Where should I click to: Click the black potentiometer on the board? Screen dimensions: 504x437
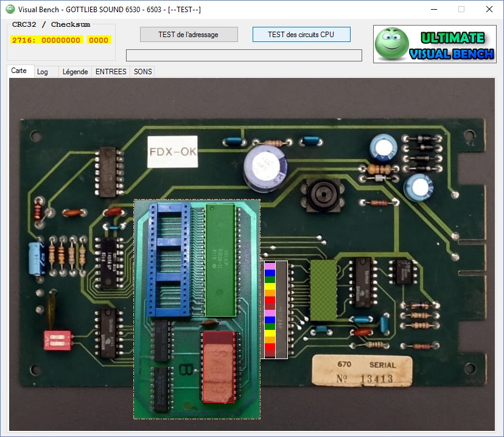[323, 194]
